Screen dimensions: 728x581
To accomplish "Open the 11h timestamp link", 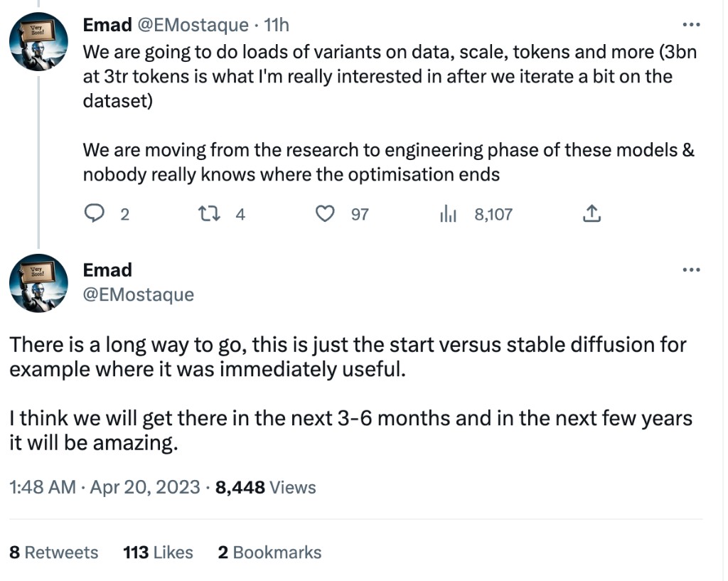I will [277, 26].
